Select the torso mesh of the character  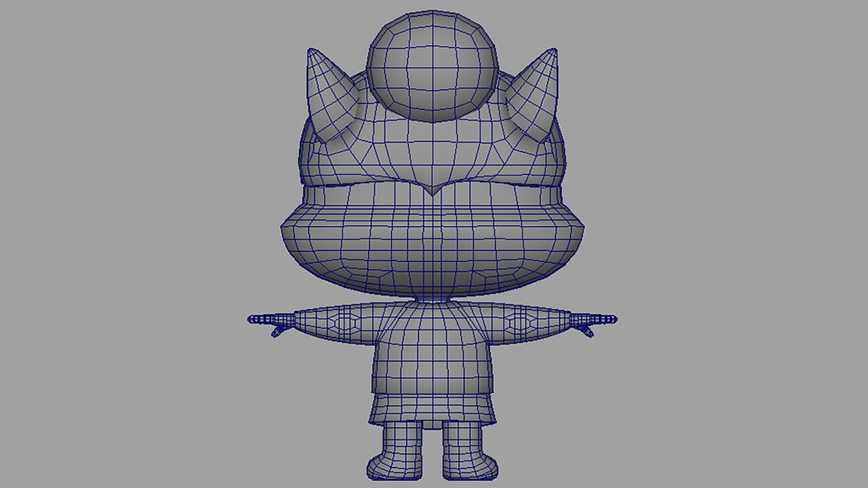click(x=432, y=348)
